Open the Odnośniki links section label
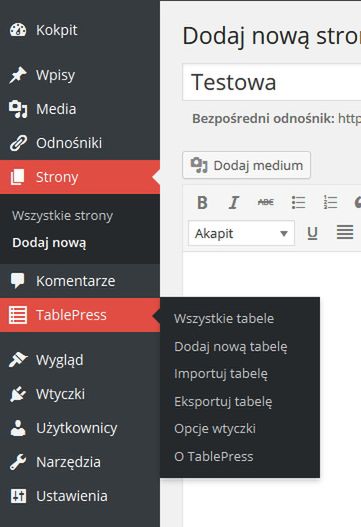The image size is (361, 527). click(69, 143)
